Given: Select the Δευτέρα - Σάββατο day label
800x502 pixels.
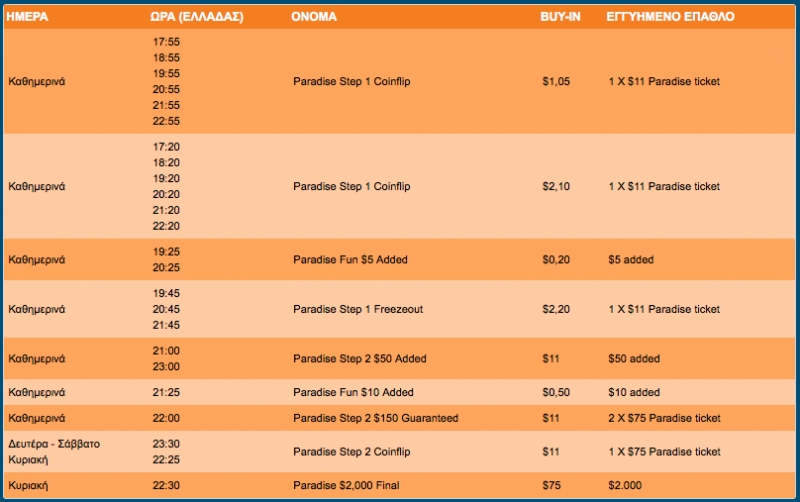Looking at the screenshot, I should coord(54,443).
